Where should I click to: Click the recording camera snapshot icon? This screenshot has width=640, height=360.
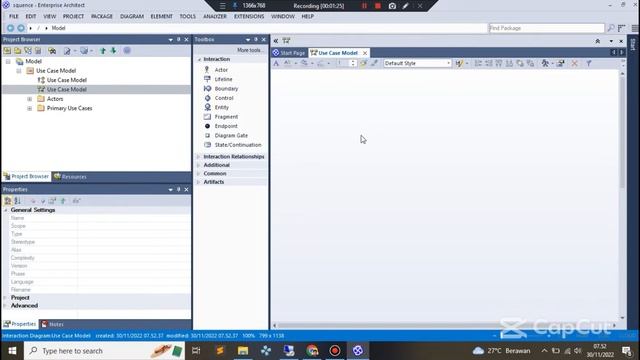tap(392, 6)
